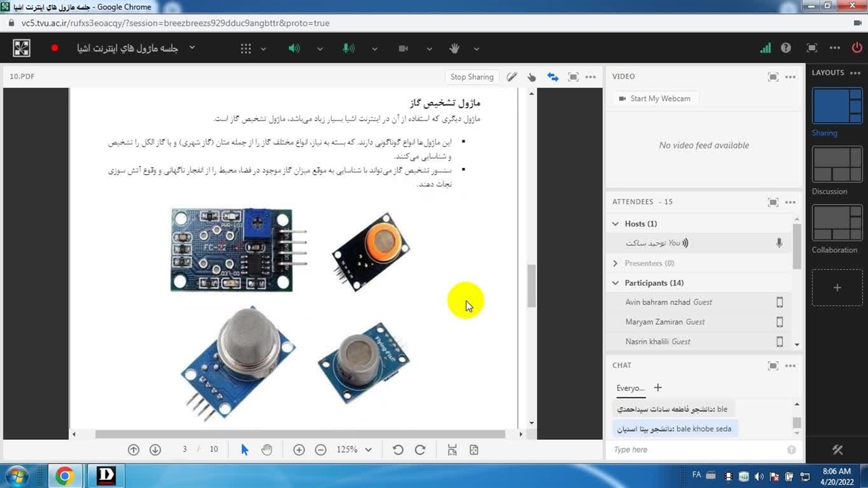
Task: Click the zoom in plus icon
Action: click(x=299, y=449)
